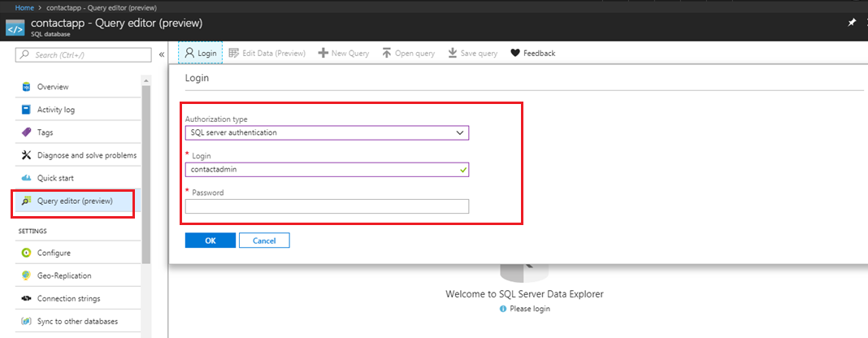The image size is (868, 338).
Task: Open Sync to other databases item
Action: (x=77, y=321)
